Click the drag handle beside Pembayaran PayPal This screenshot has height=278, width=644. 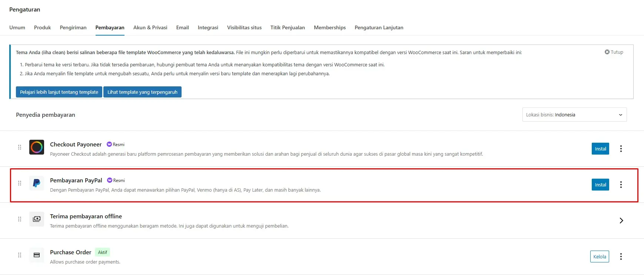[20, 183]
